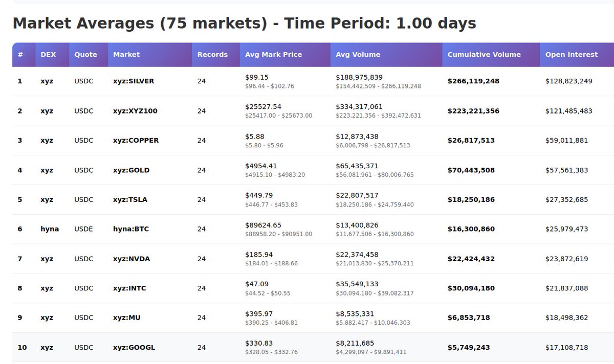Open the xyz:NVDA market entry
Viewport: 614px width, 364px height.
point(131,259)
